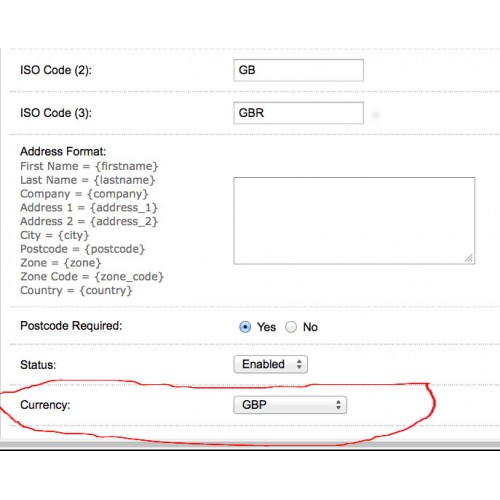Screen dimensions: 500x500
Task: Select the No radio for Postcode Required
Action: pyautogui.click(x=291, y=327)
